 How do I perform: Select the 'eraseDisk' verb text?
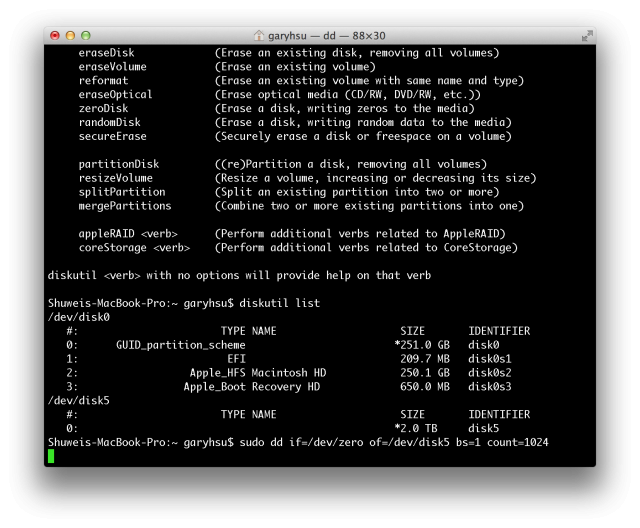coord(107,53)
